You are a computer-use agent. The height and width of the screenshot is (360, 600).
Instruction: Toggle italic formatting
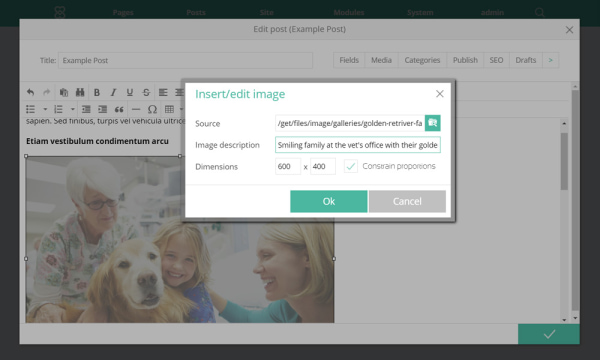tap(113, 92)
